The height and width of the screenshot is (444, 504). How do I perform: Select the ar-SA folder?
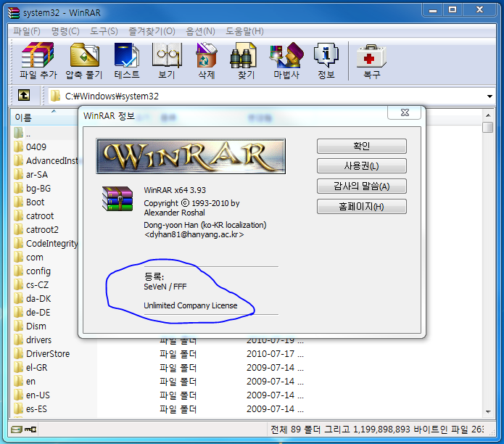click(31, 174)
